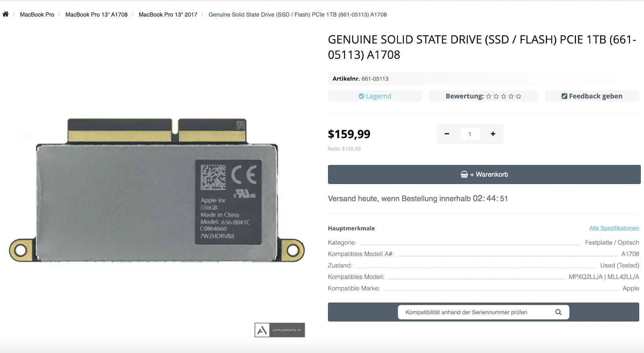Viewport: 644px width, 353px height.
Task: Go to the home page icon
Action: point(6,14)
